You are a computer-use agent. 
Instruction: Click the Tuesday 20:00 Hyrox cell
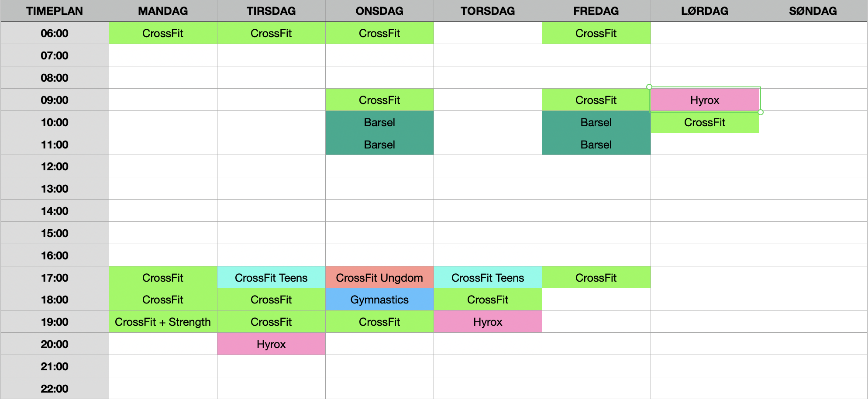[271, 344]
